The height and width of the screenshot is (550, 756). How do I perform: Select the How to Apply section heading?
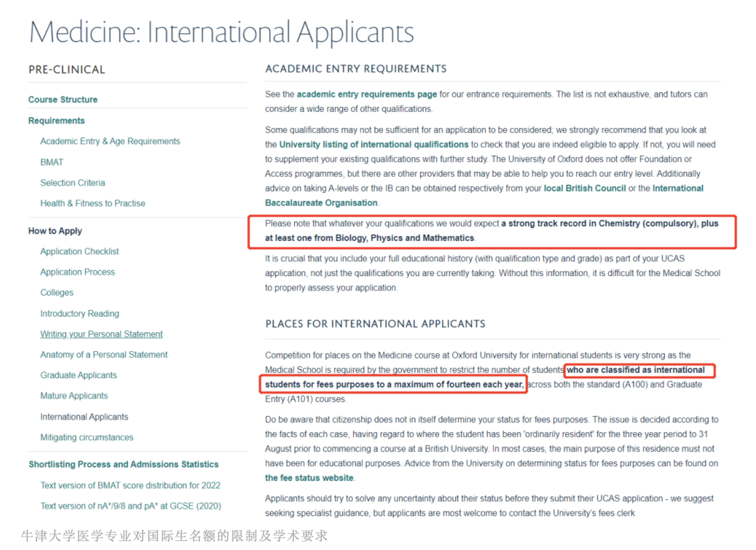coord(55,231)
